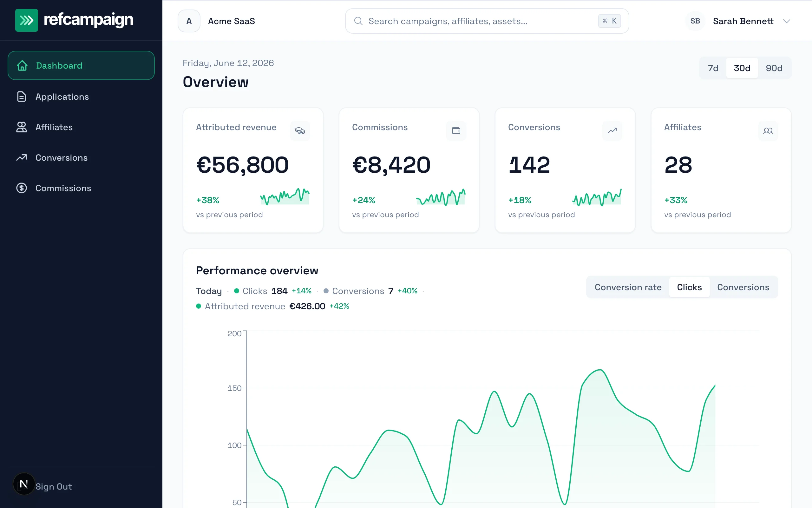The height and width of the screenshot is (508, 812).
Task: Select the 7d time range
Action: (x=713, y=68)
